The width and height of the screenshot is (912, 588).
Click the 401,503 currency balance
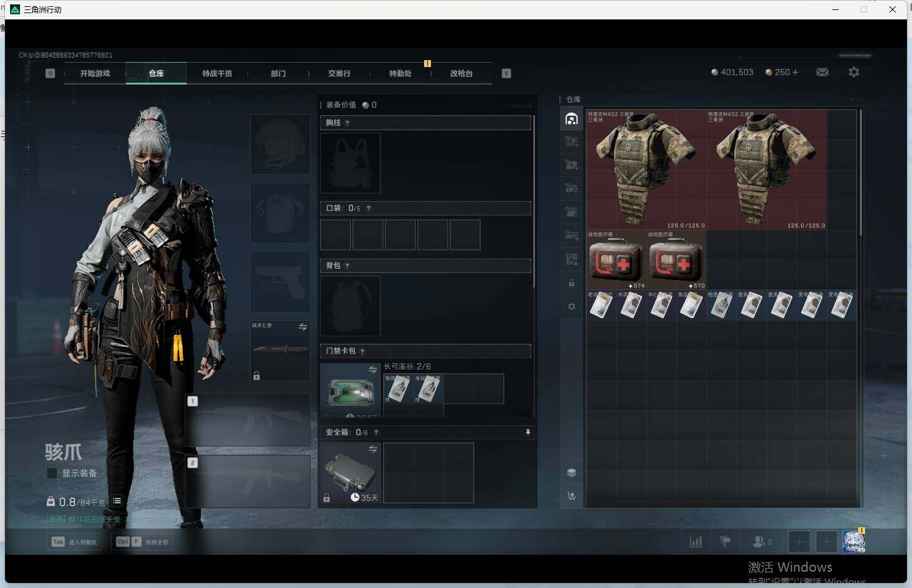click(732, 73)
